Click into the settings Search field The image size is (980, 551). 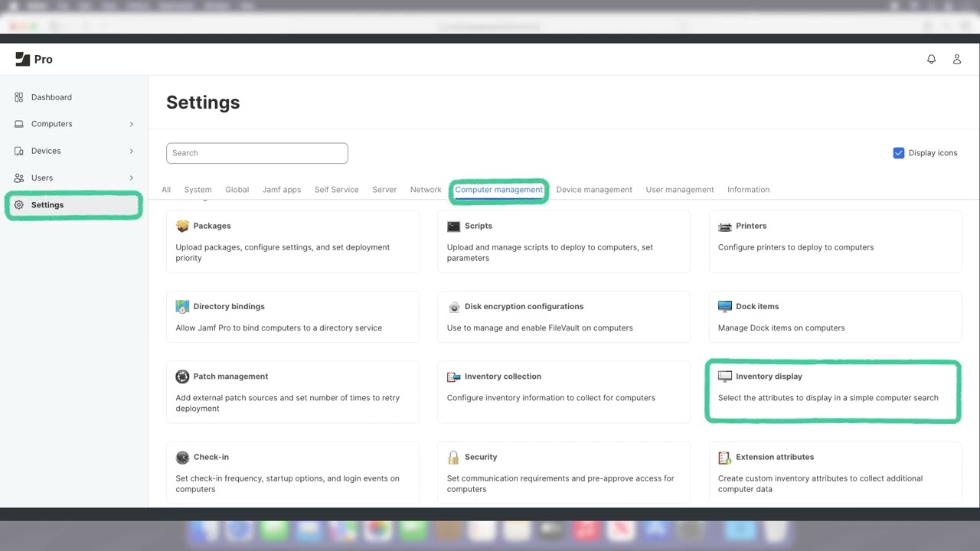tap(257, 153)
